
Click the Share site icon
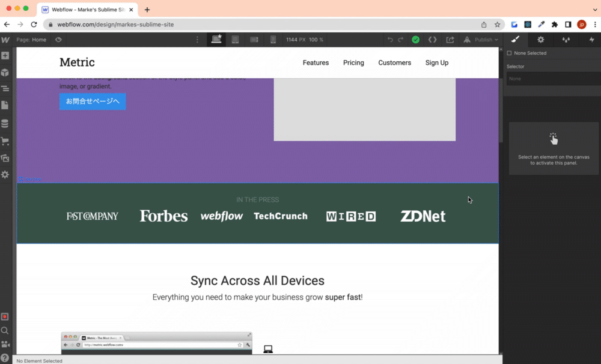click(450, 40)
